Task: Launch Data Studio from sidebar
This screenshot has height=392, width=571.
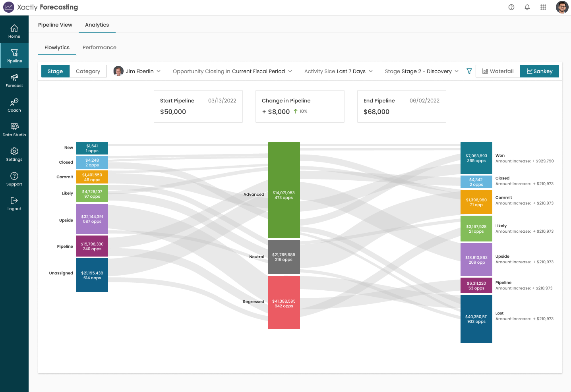Action: tap(14, 129)
